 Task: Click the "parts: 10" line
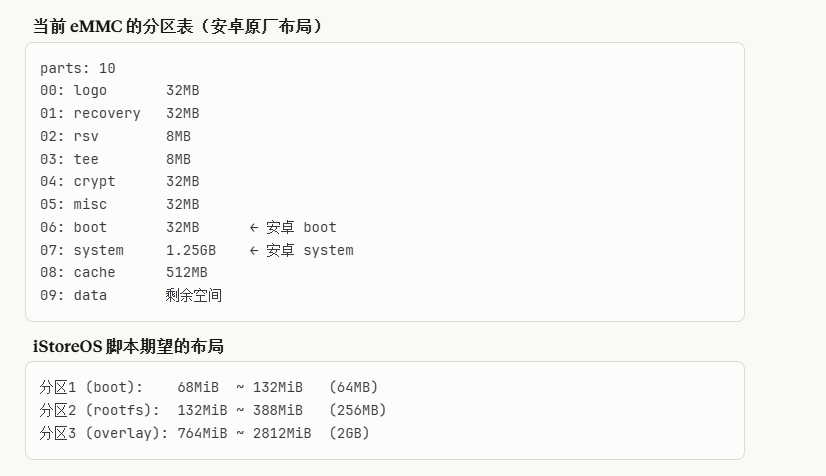point(78,68)
